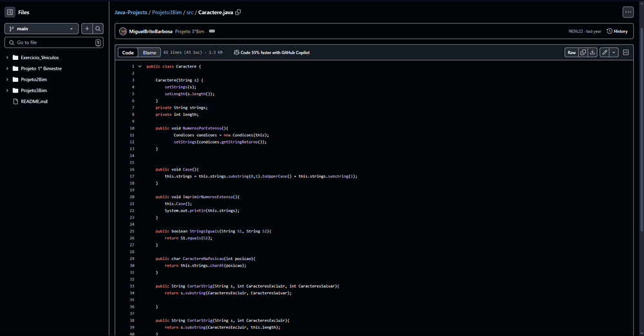Collapse class Caractere code fold arrow
Viewport: 644px width, 336px height.
coord(140,66)
